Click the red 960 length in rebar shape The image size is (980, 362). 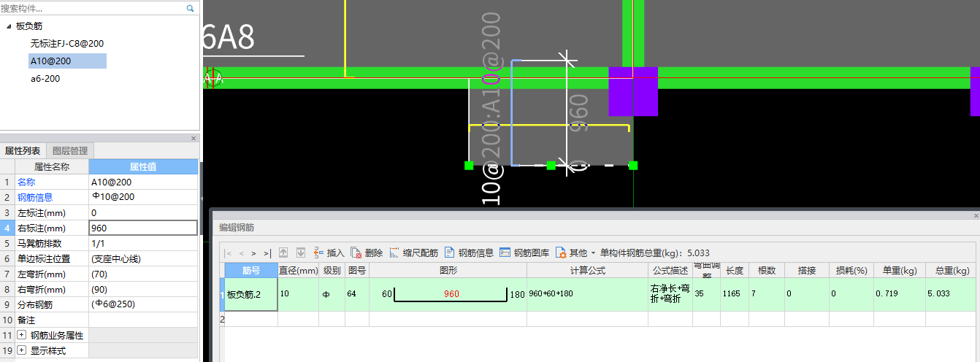(451, 294)
